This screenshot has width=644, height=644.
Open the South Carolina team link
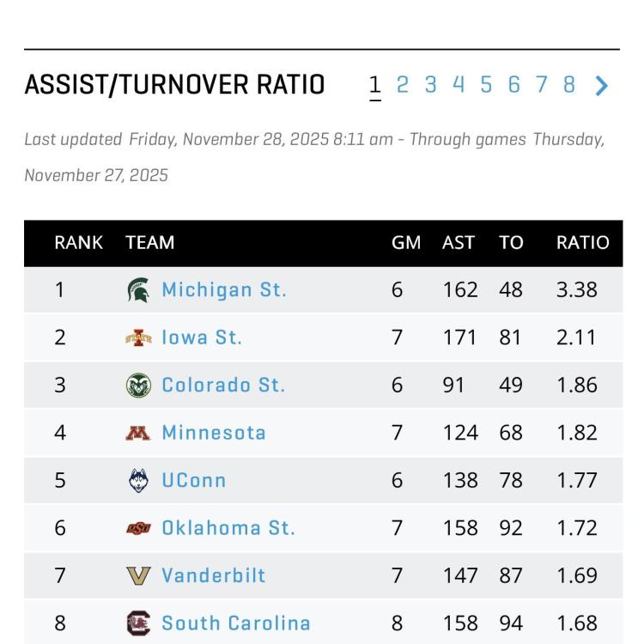pos(236,623)
